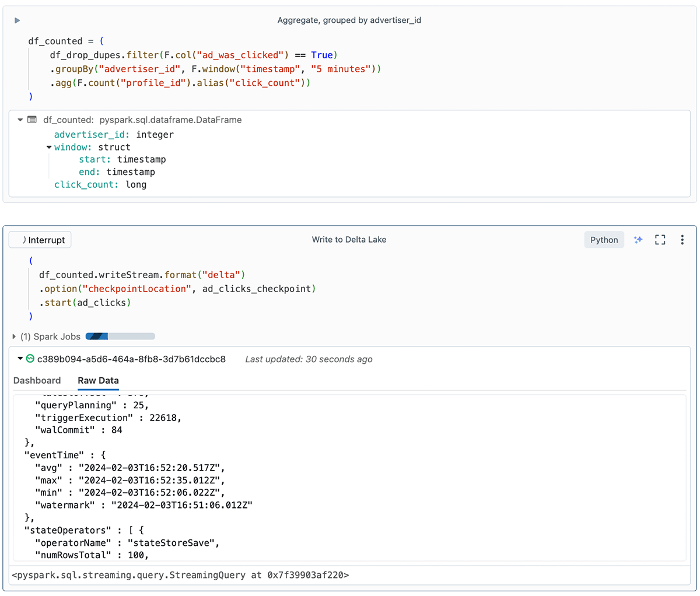Click the green streaming status icon
The width and height of the screenshot is (700, 596).
[30, 359]
